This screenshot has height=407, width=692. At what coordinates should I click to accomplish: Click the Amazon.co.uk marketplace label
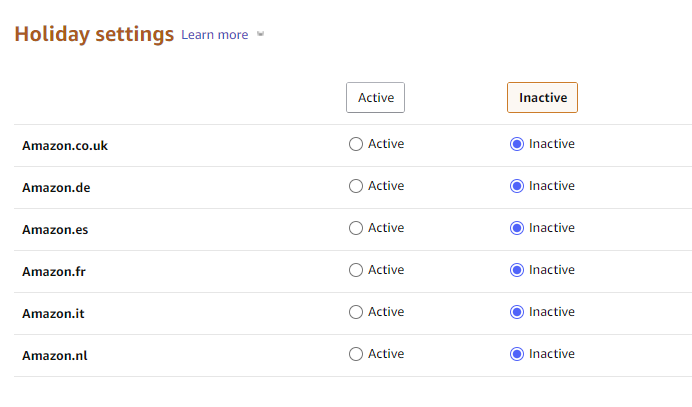pyautogui.click(x=65, y=146)
